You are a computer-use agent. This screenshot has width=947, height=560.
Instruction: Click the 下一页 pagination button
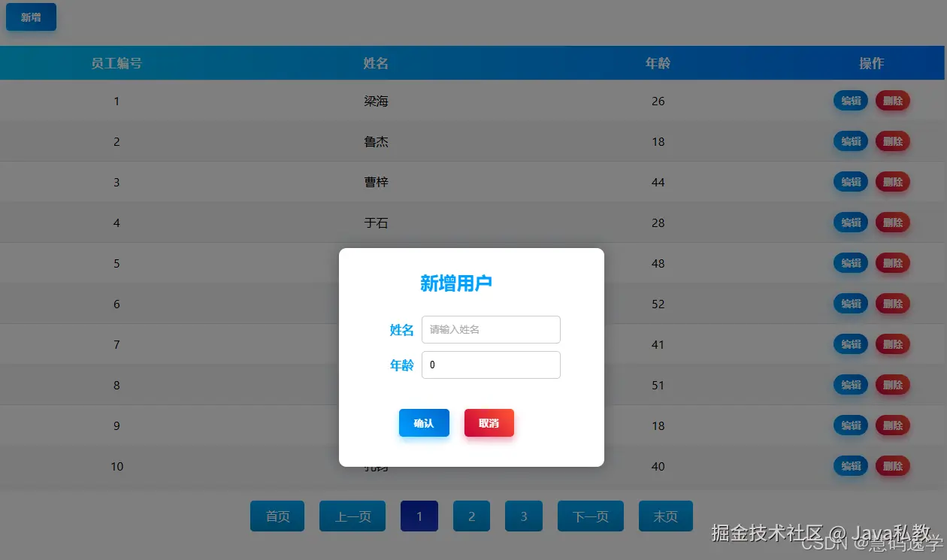click(x=590, y=516)
